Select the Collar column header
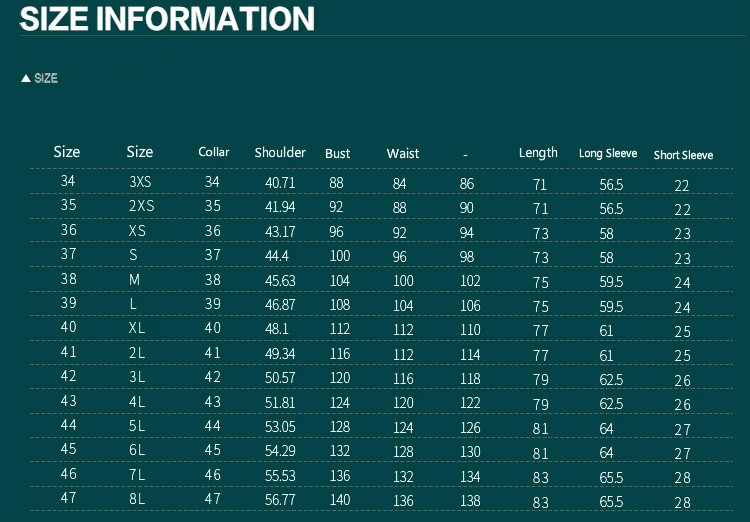The height and width of the screenshot is (522, 750). tap(214, 152)
